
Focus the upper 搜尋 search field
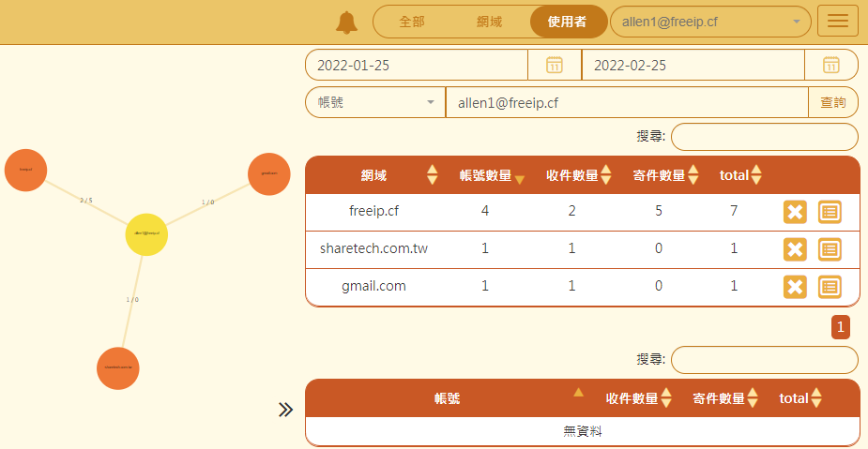(764, 137)
